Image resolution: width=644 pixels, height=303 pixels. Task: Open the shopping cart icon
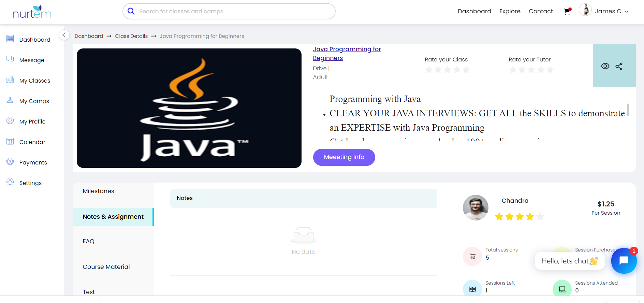pos(567,11)
